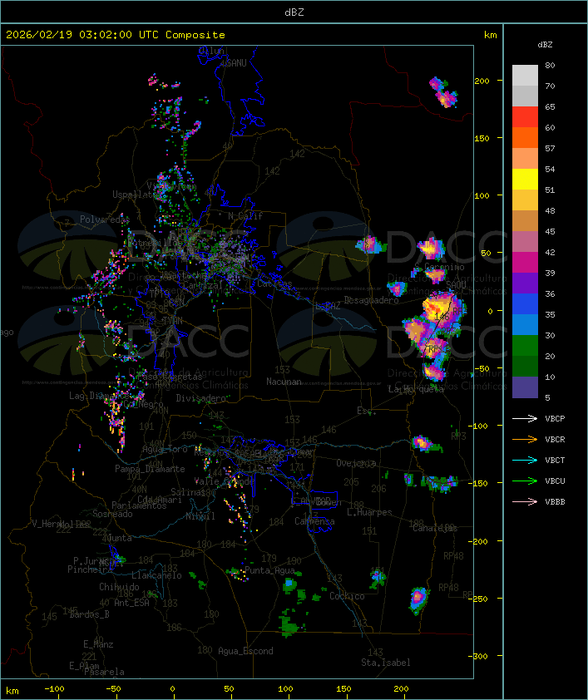The width and height of the screenshot is (588, 700).
Task: Select the bright green 30-20 dBZ swatch
Action: [525, 346]
